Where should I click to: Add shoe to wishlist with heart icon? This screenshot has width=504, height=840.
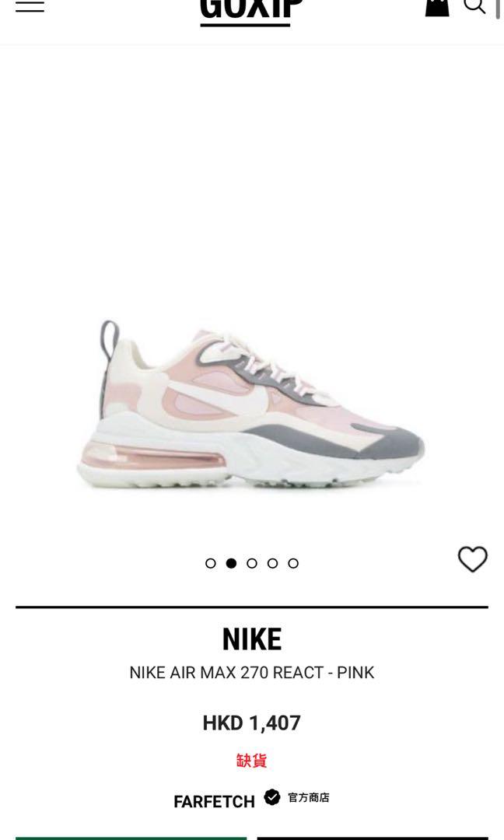point(472,558)
